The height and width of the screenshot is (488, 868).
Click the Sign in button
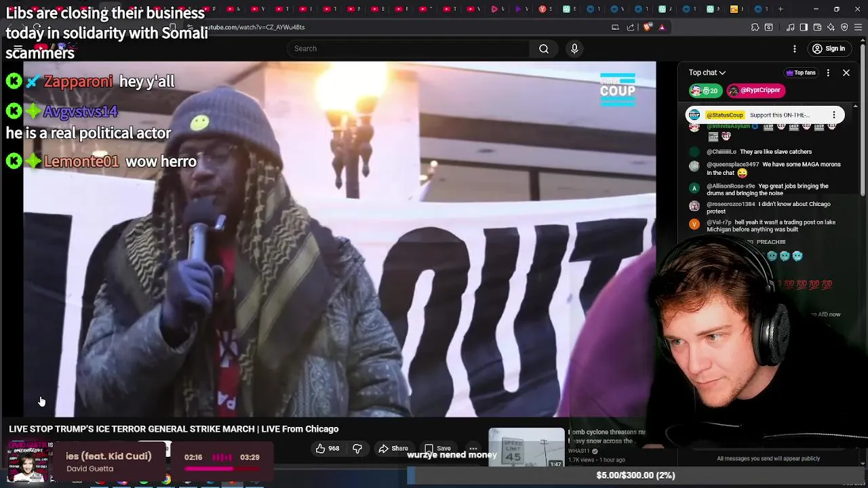coord(829,49)
